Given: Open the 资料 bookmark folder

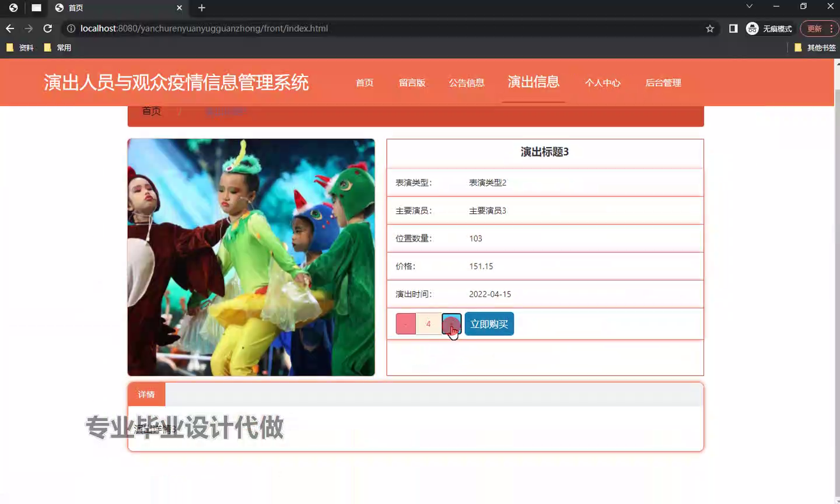Looking at the screenshot, I should [x=20, y=48].
